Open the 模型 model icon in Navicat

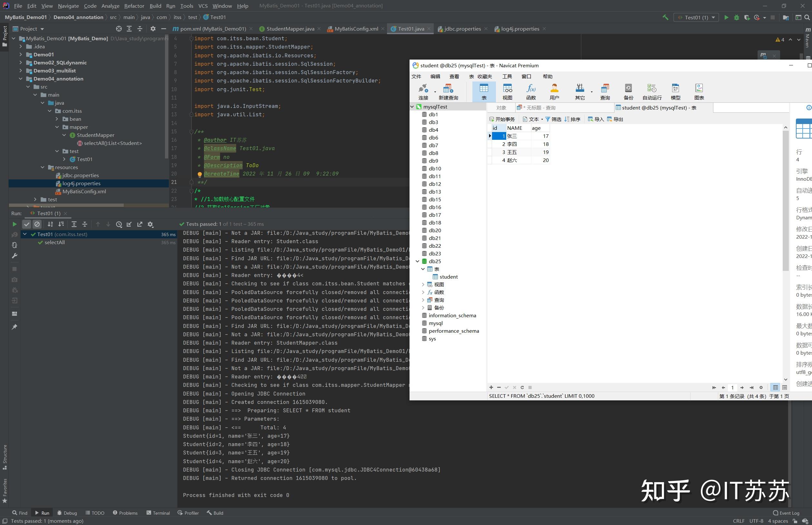click(x=675, y=92)
